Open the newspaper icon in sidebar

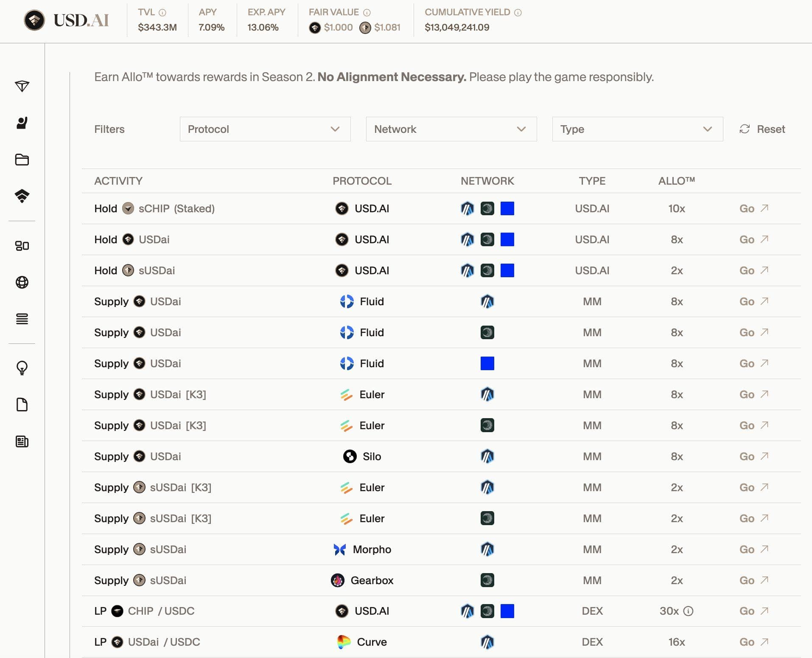(x=22, y=441)
